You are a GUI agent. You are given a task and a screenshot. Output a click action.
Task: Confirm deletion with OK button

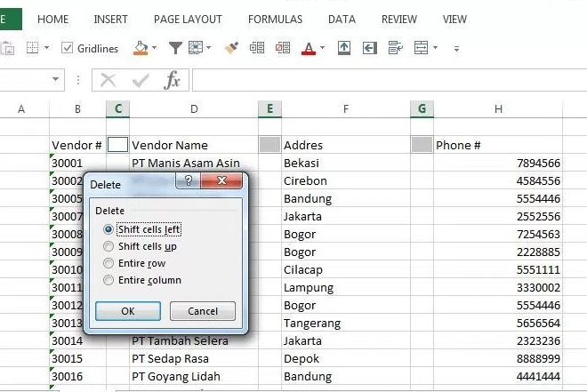coord(128,311)
